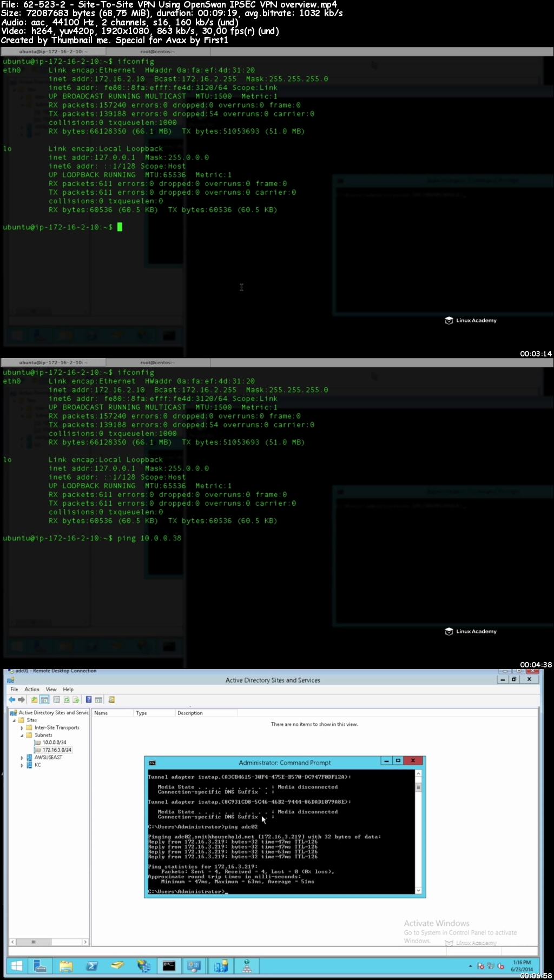Click the blue Help question-mark toolbar icon
This screenshot has height=980, width=554.
point(89,699)
